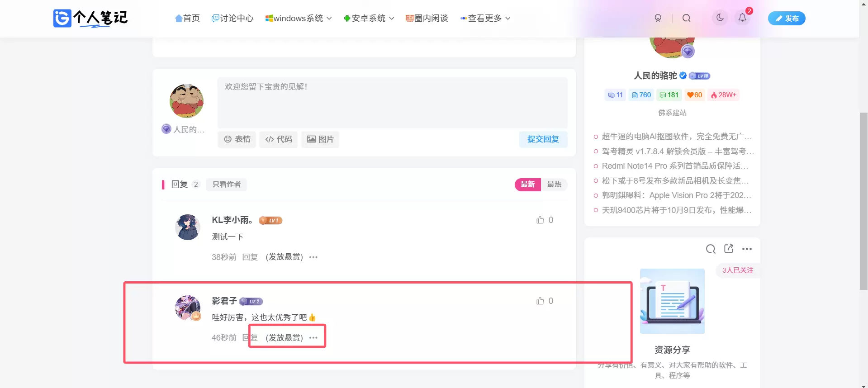
Task: Open notifications bell icon
Action: [x=742, y=18]
